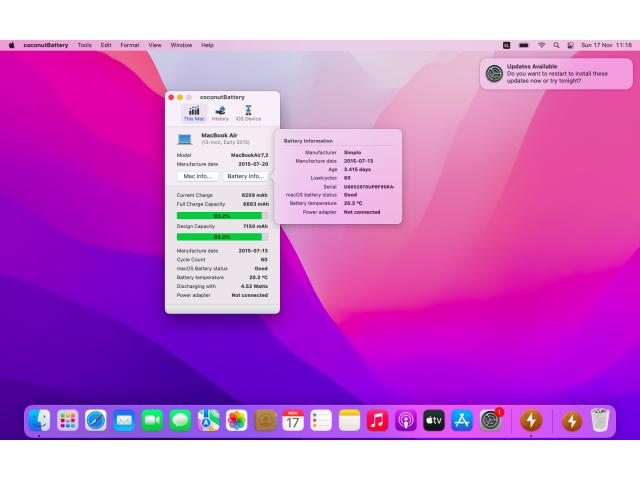Open Notes from the Dock
This screenshot has height=480, width=640.
pyautogui.click(x=349, y=420)
